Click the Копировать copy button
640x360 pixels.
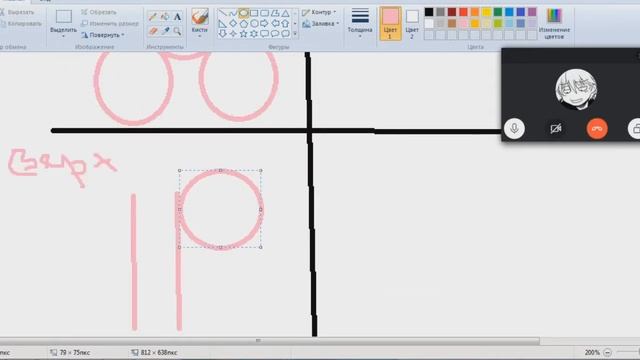(21, 24)
